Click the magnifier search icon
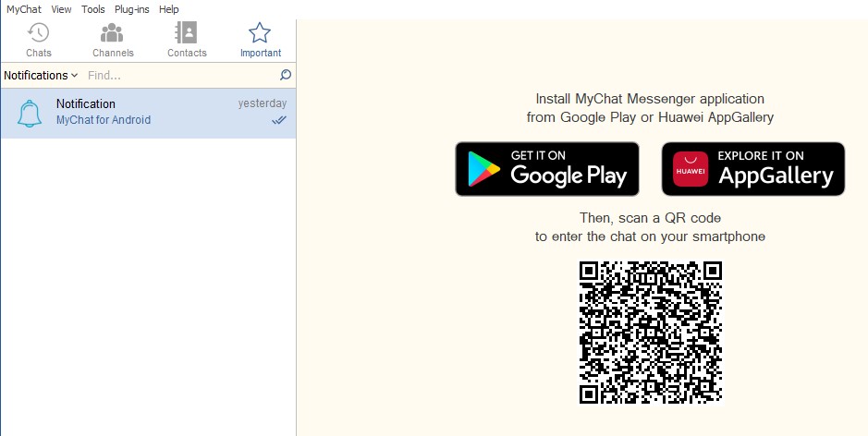Viewport: 868px width, 436px height. [286, 75]
